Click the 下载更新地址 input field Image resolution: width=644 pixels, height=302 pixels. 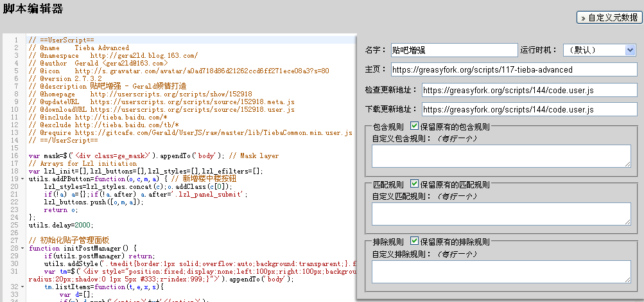[x=530, y=109]
